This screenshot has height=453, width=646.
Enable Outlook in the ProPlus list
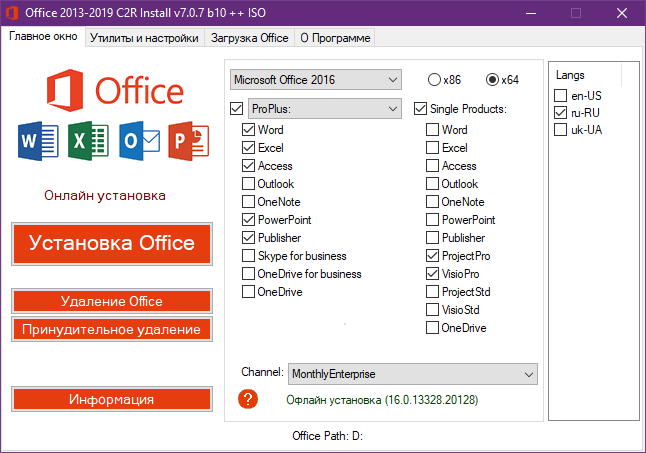coord(248,184)
